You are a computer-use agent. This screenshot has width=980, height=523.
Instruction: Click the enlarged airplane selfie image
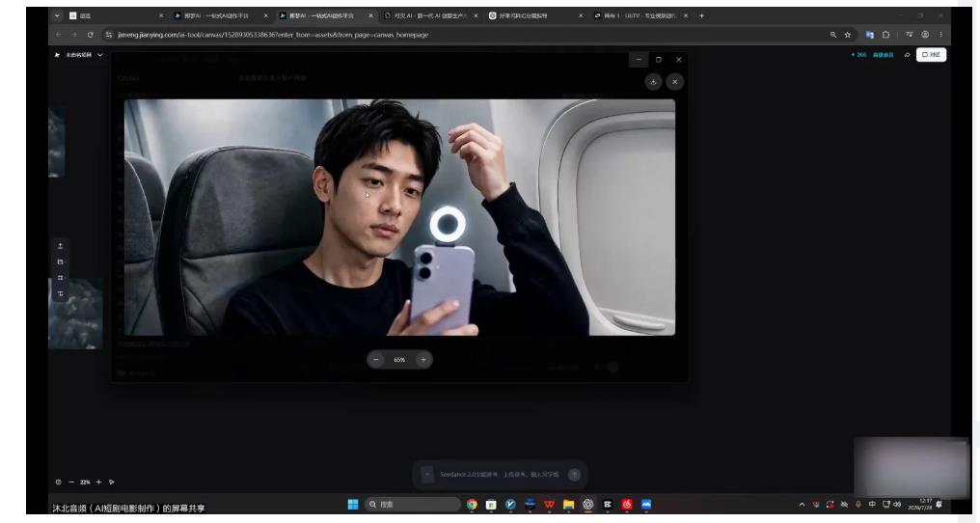point(399,217)
